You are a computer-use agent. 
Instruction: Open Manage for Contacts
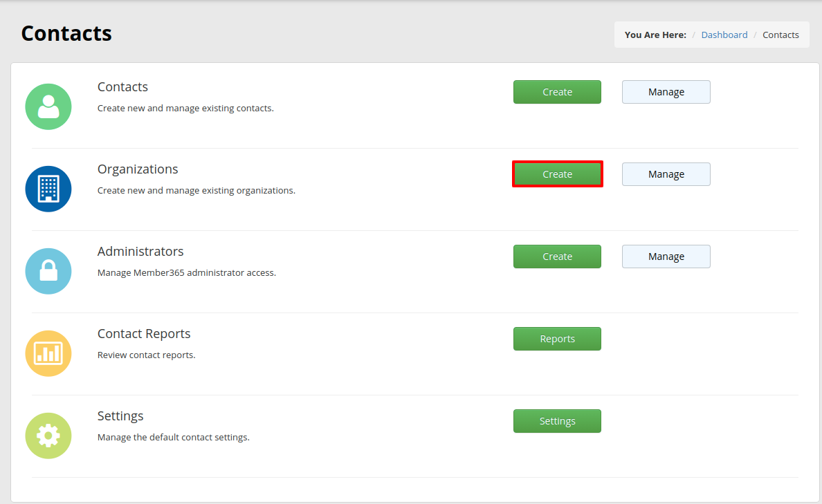(666, 92)
